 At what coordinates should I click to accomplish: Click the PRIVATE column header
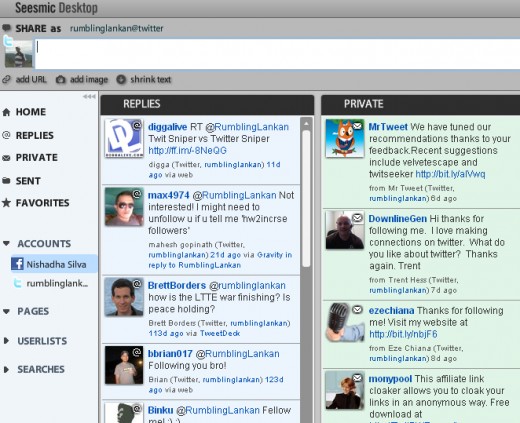click(x=421, y=104)
